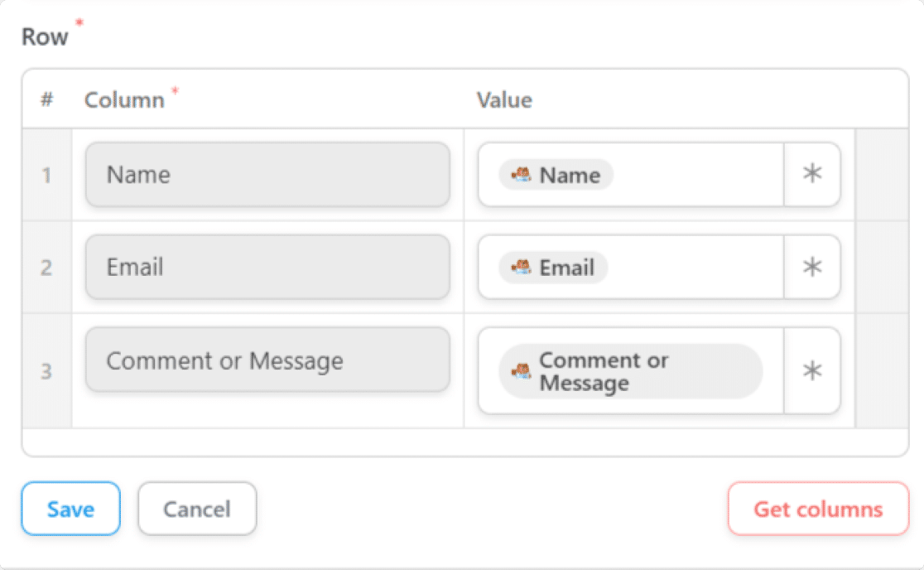Click the WPForms mascot icon in Email tag
Image resolution: width=924 pixels, height=570 pixels.
tap(522, 268)
